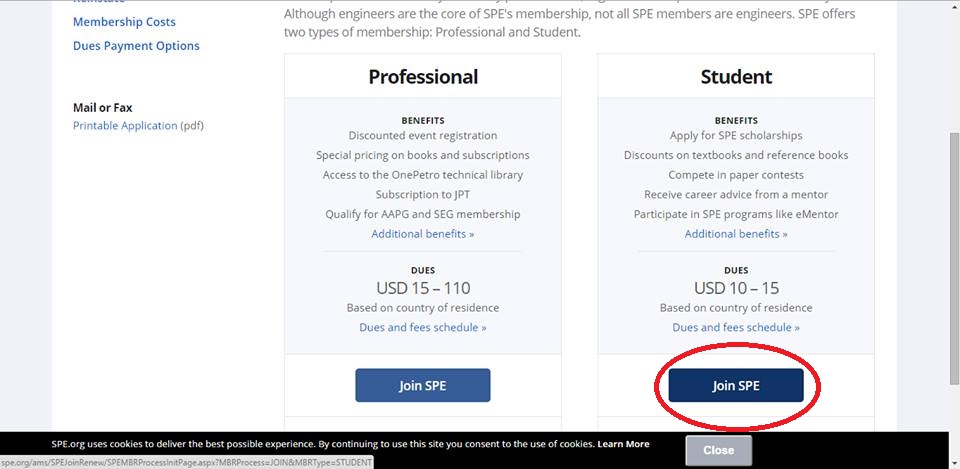Click Join SPE under Professional membership
Screen dimensions: 960x469
click(422, 386)
